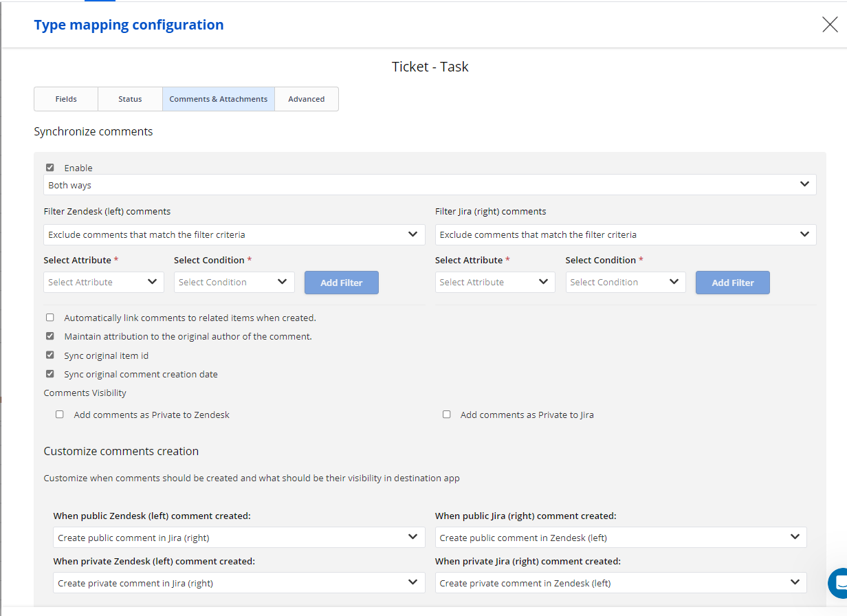Enable Add comments as Private to Zendesk
847x616 pixels.
(x=60, y=415)
